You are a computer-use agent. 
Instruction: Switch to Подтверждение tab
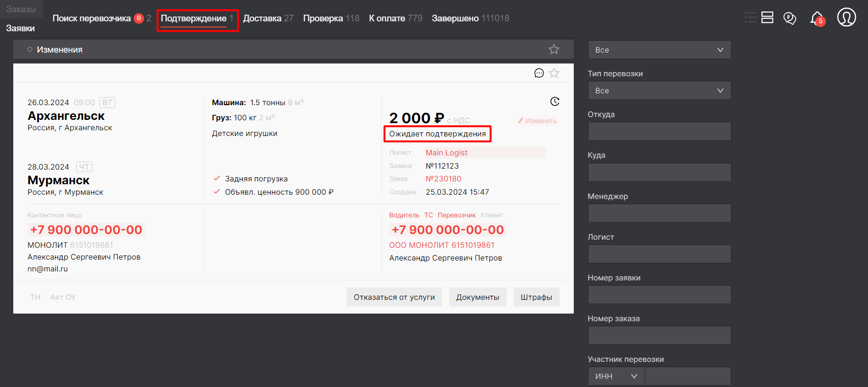[x=194, y=18]
